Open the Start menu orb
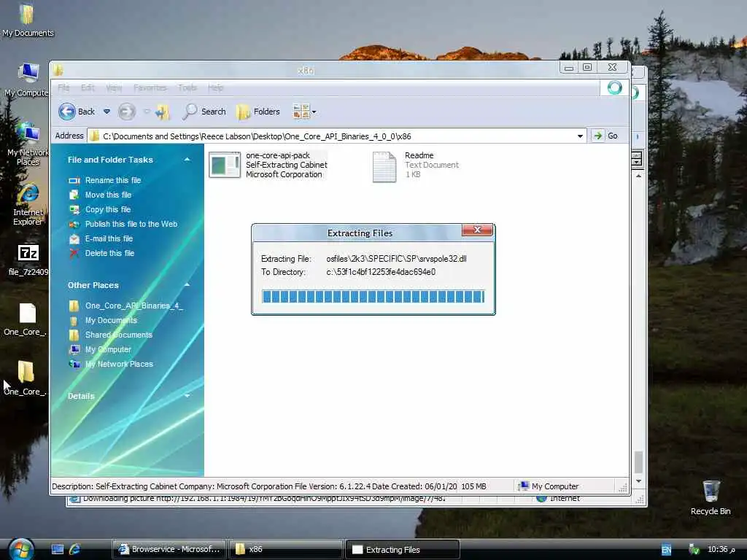This screenshot has width=747, height=560. 20,550
